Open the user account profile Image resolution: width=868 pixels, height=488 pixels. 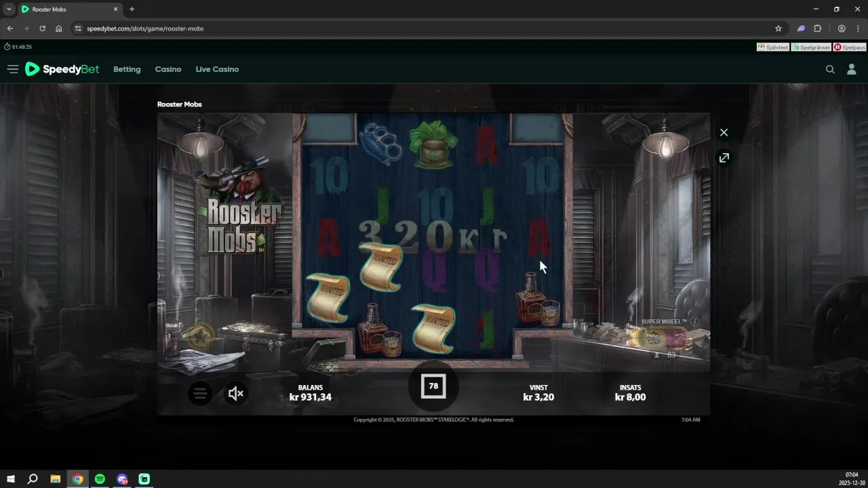[852, 69]
